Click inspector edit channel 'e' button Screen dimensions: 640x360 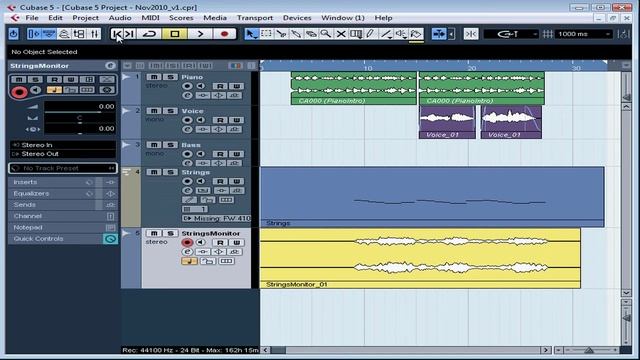point(110,66)
